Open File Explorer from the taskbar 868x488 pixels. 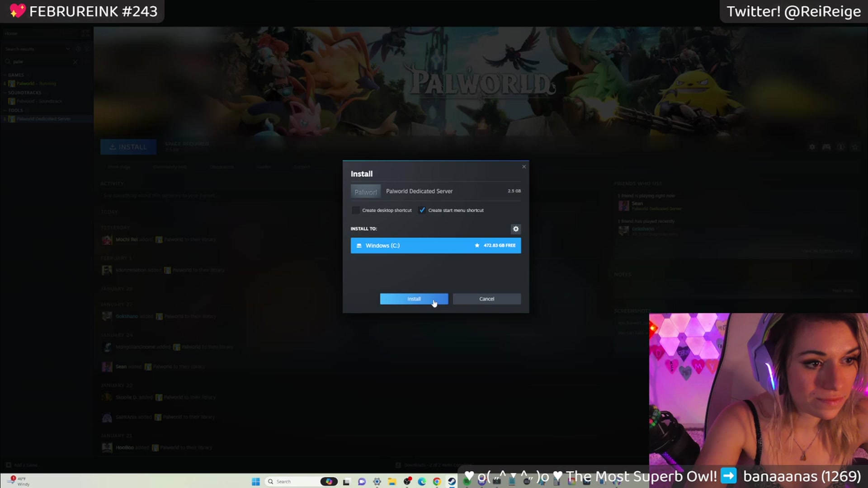pos(392,482)
